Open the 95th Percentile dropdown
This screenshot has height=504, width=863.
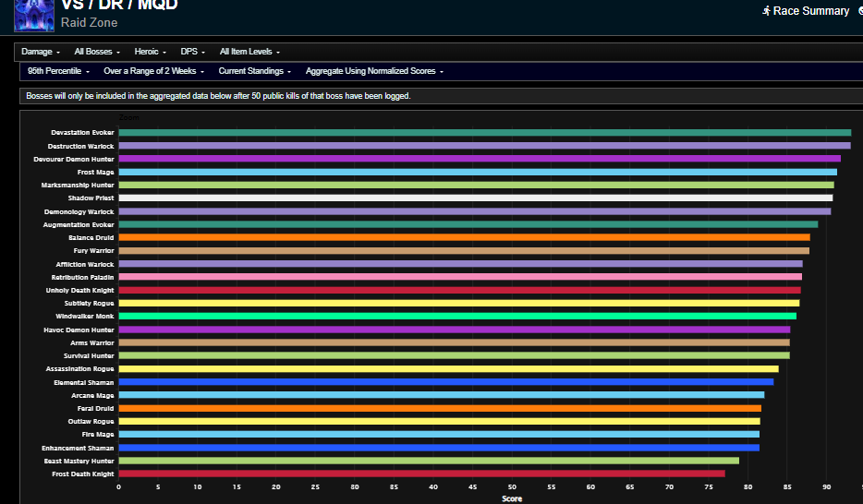pyautogui.click(x=58, y=71)
